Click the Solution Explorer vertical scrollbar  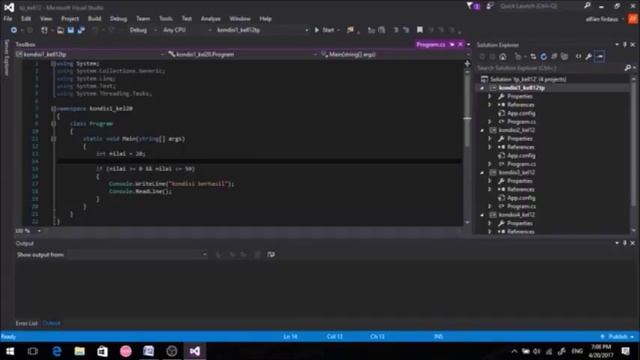[633, 155]
